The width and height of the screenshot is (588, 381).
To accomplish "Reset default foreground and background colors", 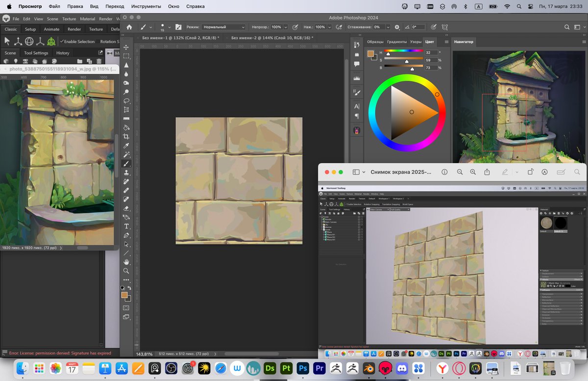I will (x=123, y=288).
